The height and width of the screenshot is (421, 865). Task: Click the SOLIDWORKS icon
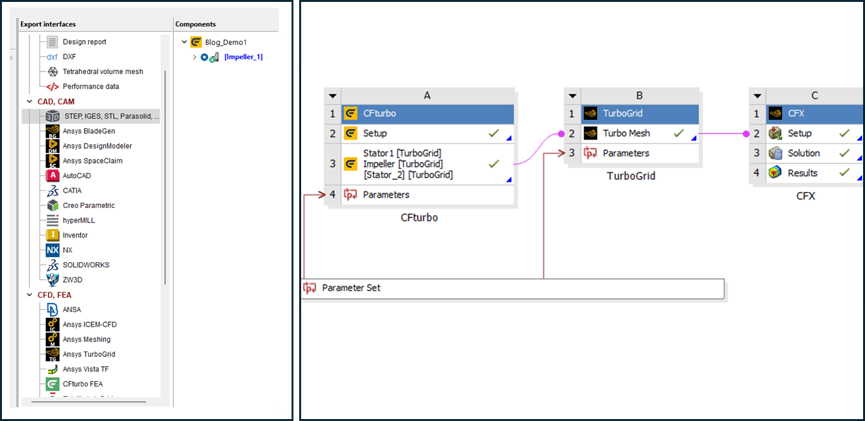pyautogui.click(x=52, y=265)
